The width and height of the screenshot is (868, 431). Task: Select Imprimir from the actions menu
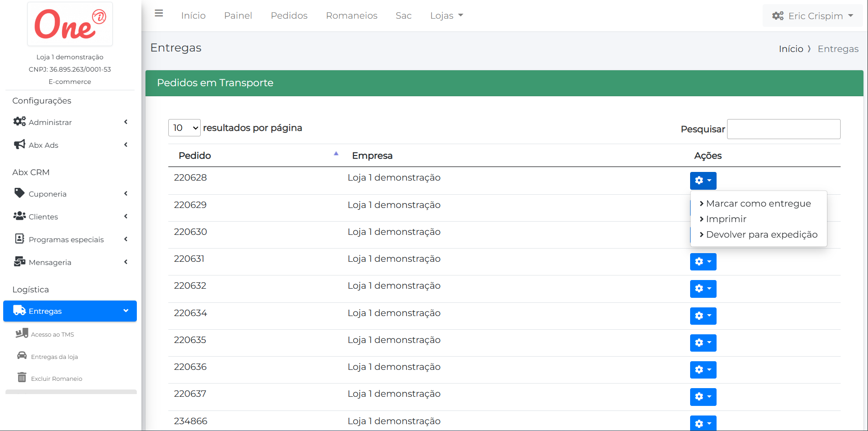[726, 219]
